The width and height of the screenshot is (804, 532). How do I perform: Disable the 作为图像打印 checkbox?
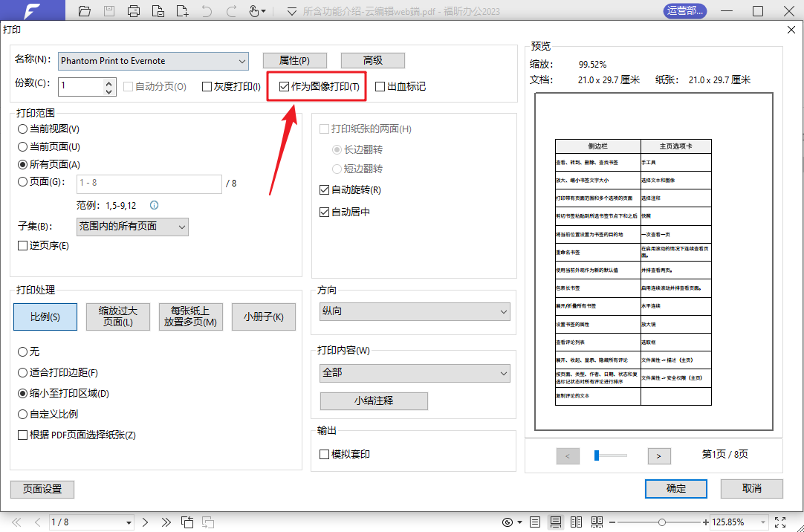[x=283, y=86]
